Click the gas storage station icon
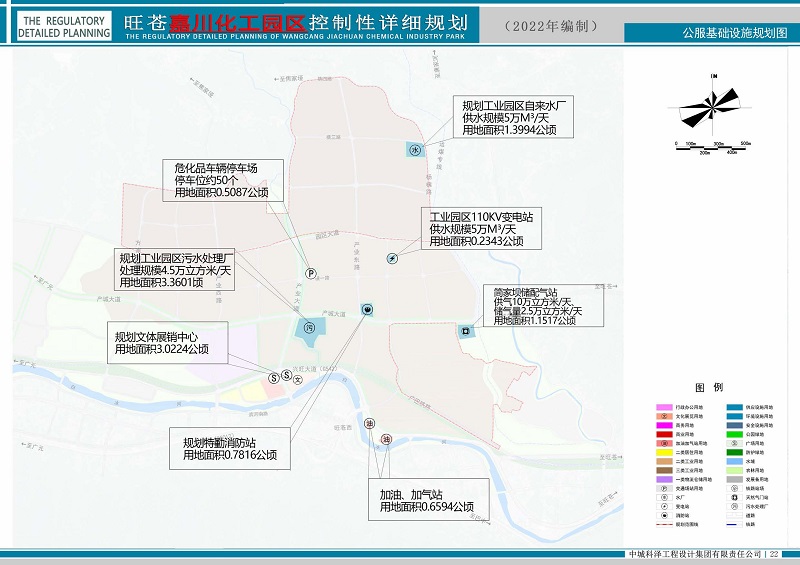This screenshot has width=800, height=565. [465, 331]
